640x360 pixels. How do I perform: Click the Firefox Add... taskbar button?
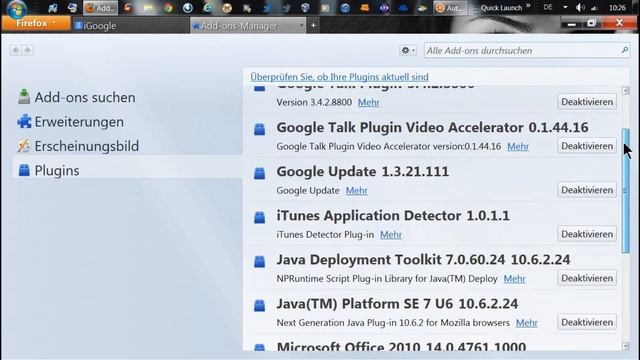(x=100, y=8)
